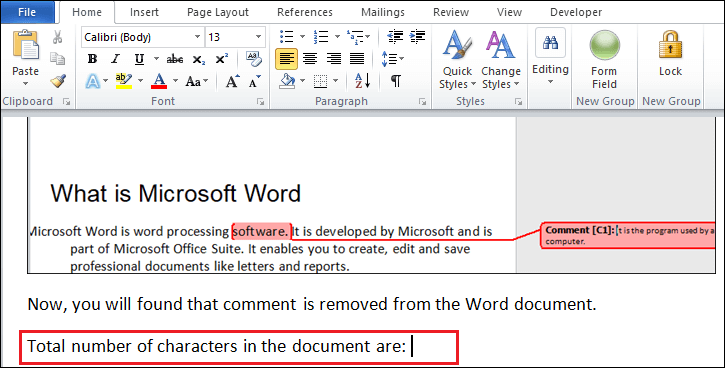Screen dimensions: 725x368
Task: Click the Grow Font icon
Action: click(x=233, y=81)
